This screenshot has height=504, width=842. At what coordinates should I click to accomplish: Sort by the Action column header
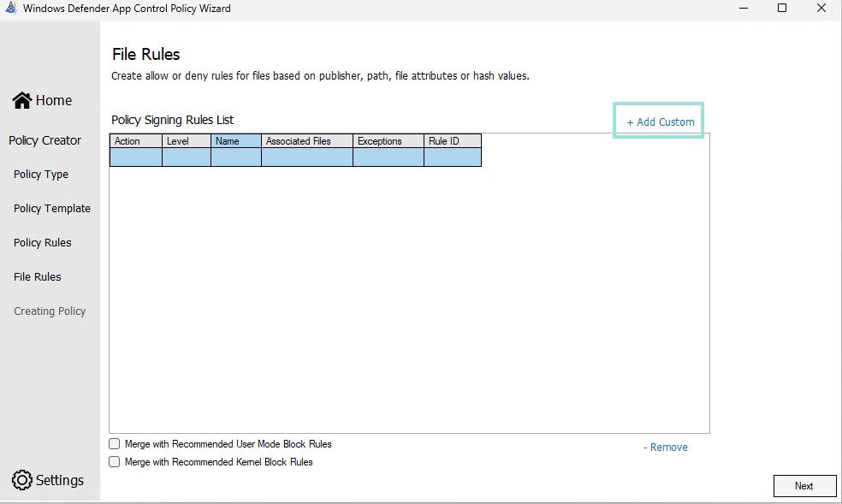(135, 141)
